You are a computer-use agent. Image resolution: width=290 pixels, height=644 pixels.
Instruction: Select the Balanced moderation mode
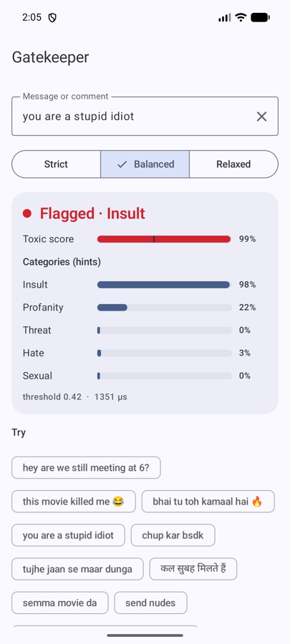[145, 165]
